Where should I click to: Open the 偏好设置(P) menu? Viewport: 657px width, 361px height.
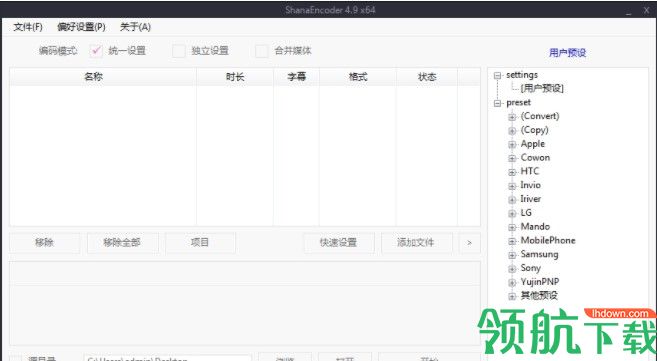81,27
